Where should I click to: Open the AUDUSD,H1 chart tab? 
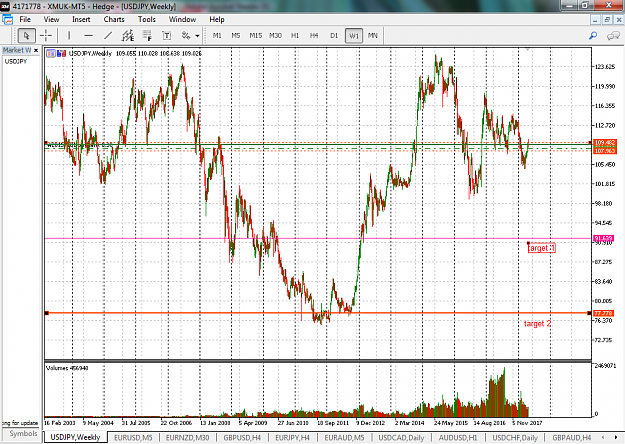click(458, 438)
